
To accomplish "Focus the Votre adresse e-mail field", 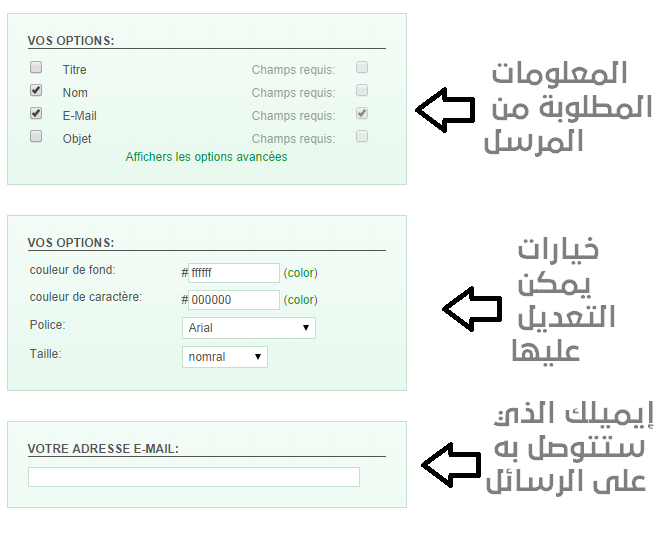I will [194, 477].
